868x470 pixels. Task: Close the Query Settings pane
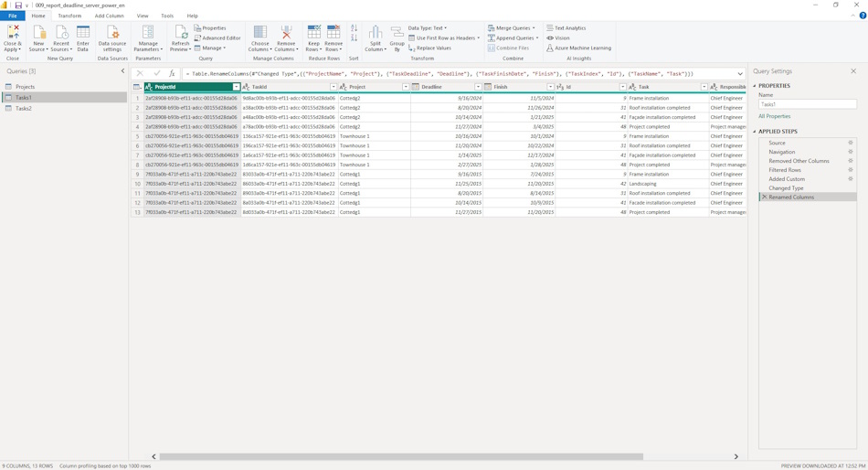pyautogui.click(x=853, y=71)
